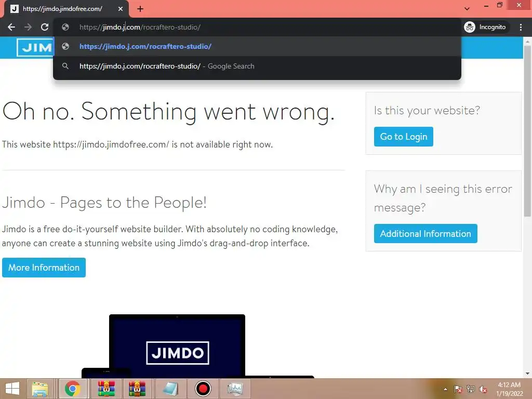Click the muted volume tray icon
The height and width of the screenshot is (399, 532).
click(x=483, y=389)
